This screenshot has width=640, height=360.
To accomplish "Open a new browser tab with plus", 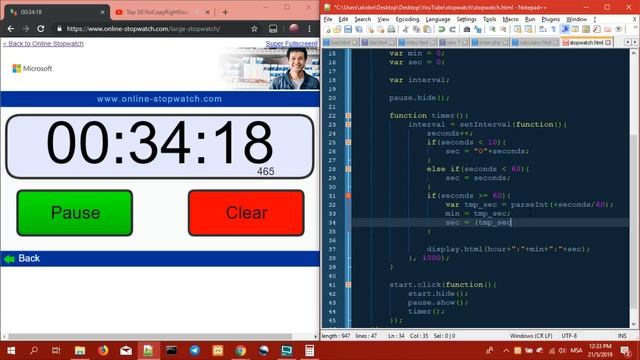I will pyautogui.click(x=225, y=12).
